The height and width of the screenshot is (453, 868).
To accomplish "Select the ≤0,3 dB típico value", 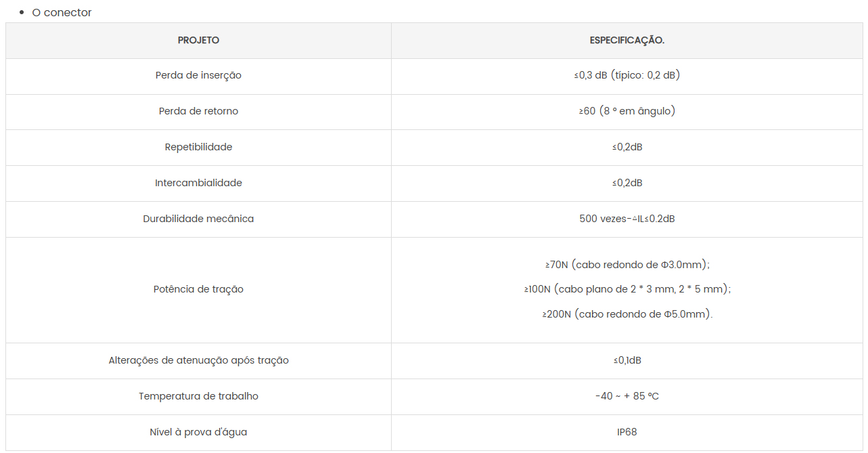I will (626, 75).
